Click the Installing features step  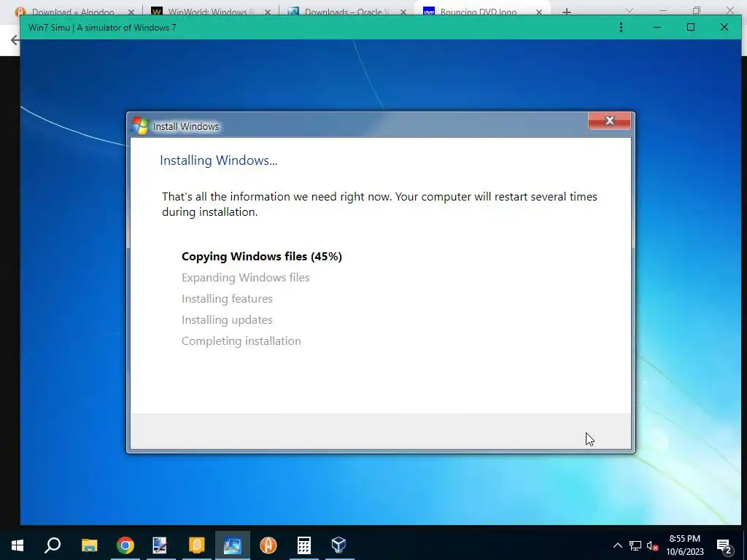pyautogui.click(x=227, y=298)
